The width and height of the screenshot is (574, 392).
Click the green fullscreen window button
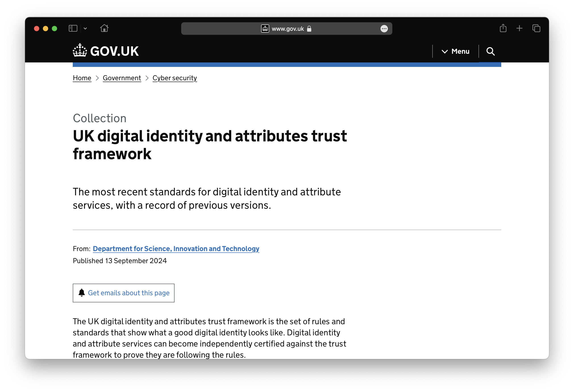[x=55, y=29]
